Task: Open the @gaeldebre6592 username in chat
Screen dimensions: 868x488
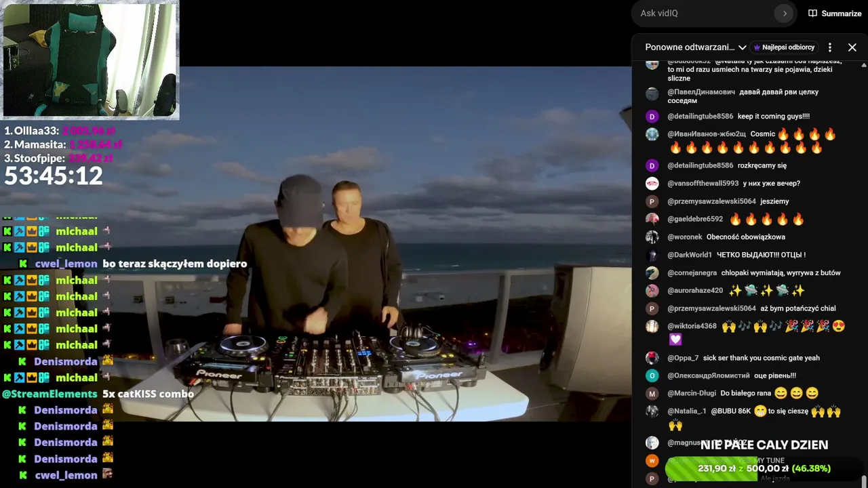Action: [x=695, y=219]
